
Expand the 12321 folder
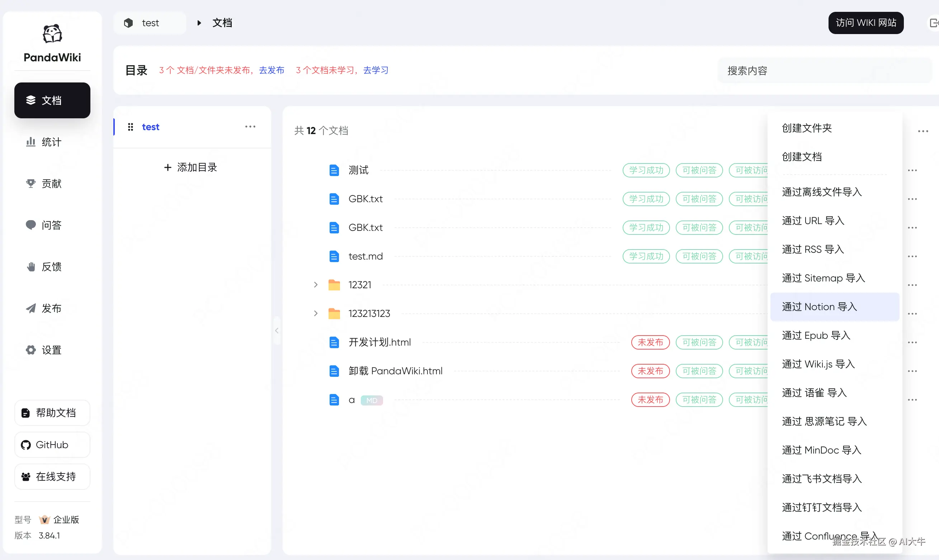point(316,285)
